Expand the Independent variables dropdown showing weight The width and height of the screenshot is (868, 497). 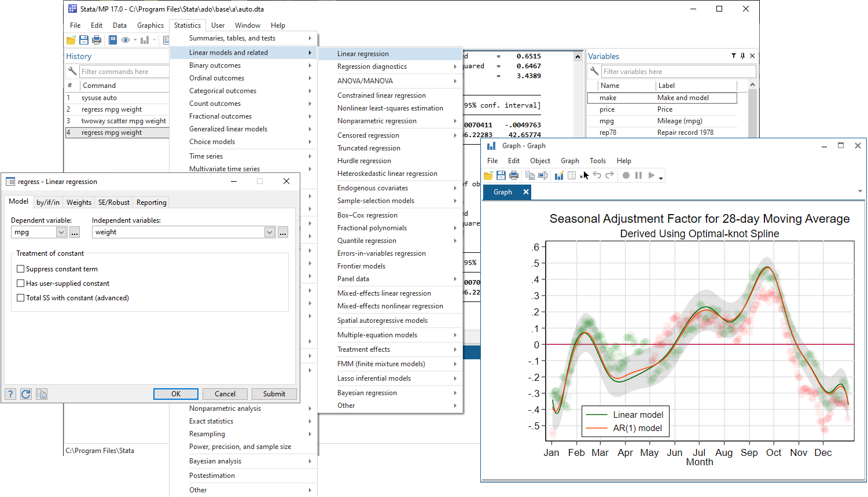269,231
